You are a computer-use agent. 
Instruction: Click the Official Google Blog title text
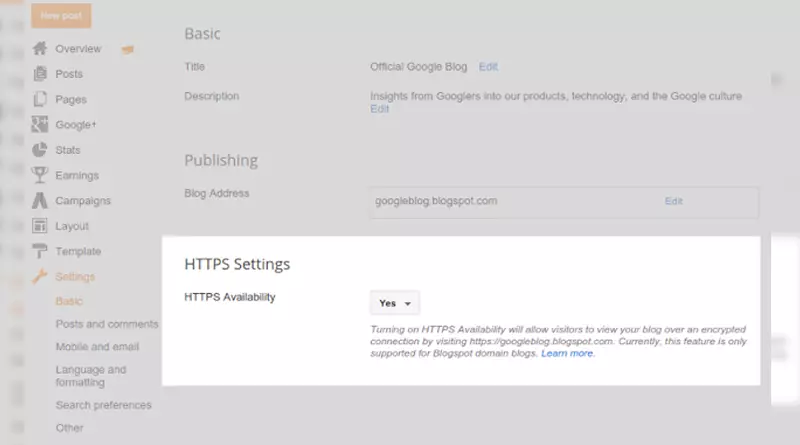tap(418, 67)
